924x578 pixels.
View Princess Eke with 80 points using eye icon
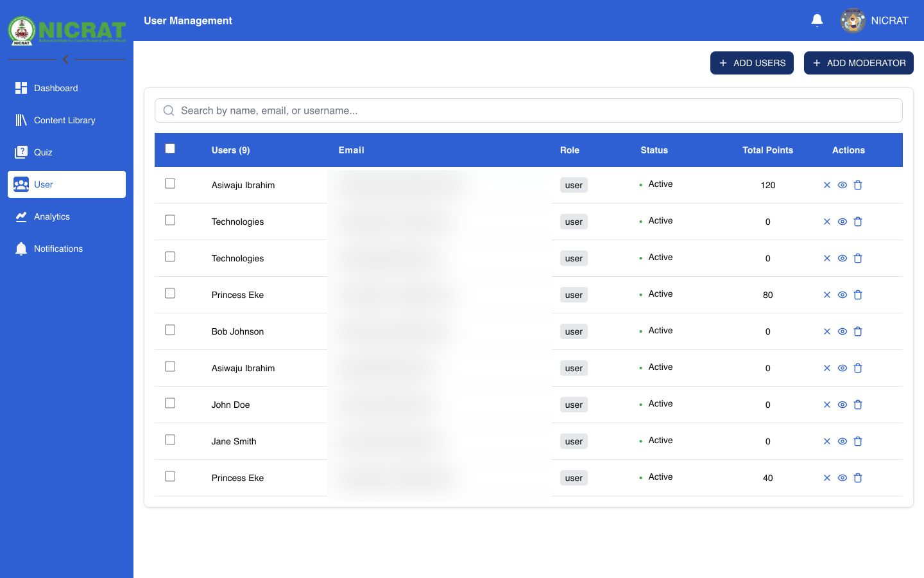843,295
